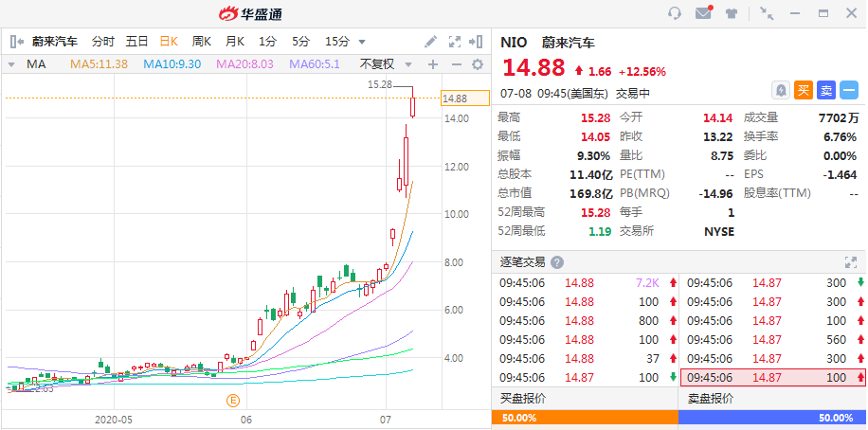Expand the MA indicator dropdown arrow
The image size is (868, 430).
pos(11,64)
